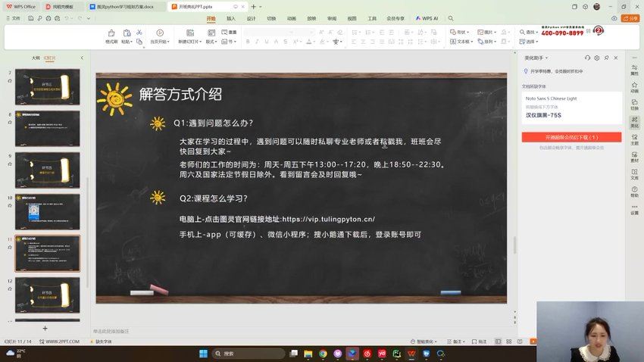Toggle Italic formatting button
The image size is (644, 362).
click(x=257, y=42)
